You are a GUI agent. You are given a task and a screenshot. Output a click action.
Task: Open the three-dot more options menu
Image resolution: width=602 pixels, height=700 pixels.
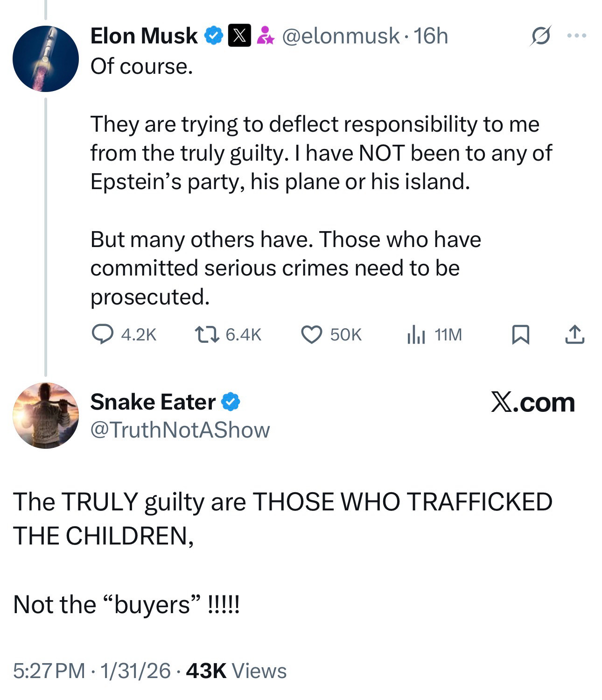(577, 35)
